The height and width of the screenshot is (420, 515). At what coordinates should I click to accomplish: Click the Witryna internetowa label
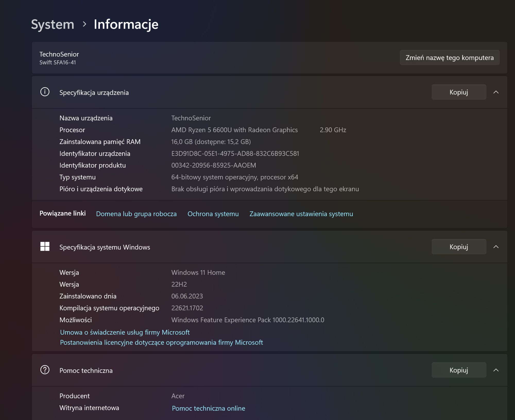[89, 408]
